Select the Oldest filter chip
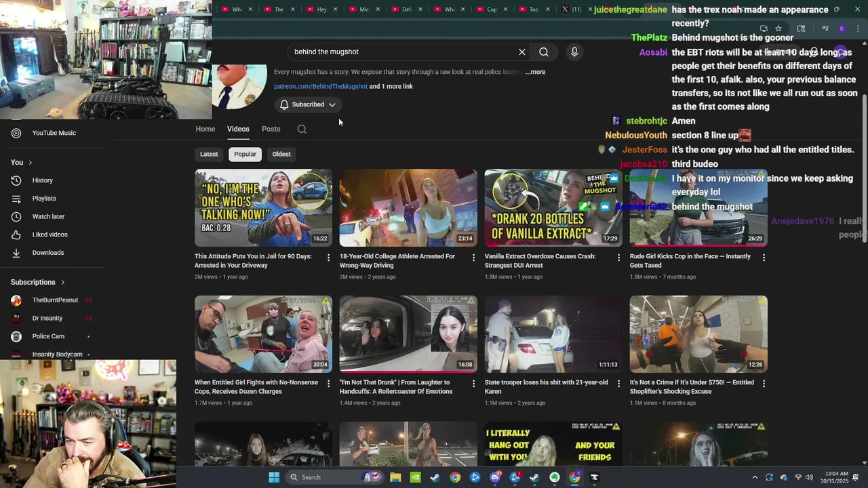Viewport: 868px width, 488px height. [281, 154]
